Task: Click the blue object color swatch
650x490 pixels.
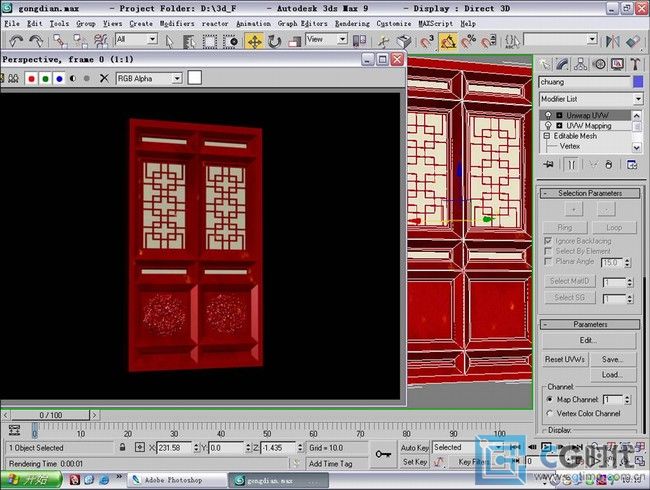Action: pos(638,82)
